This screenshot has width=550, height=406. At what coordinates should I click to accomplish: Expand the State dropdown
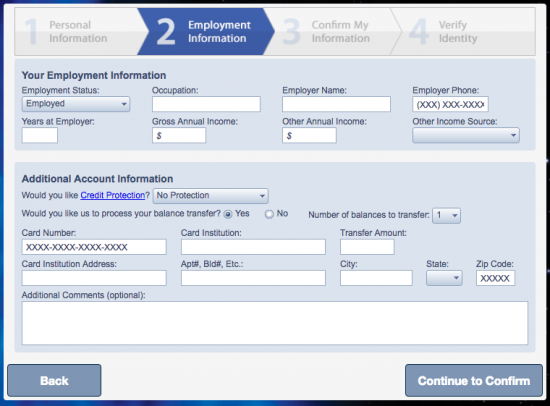[444, 278]
